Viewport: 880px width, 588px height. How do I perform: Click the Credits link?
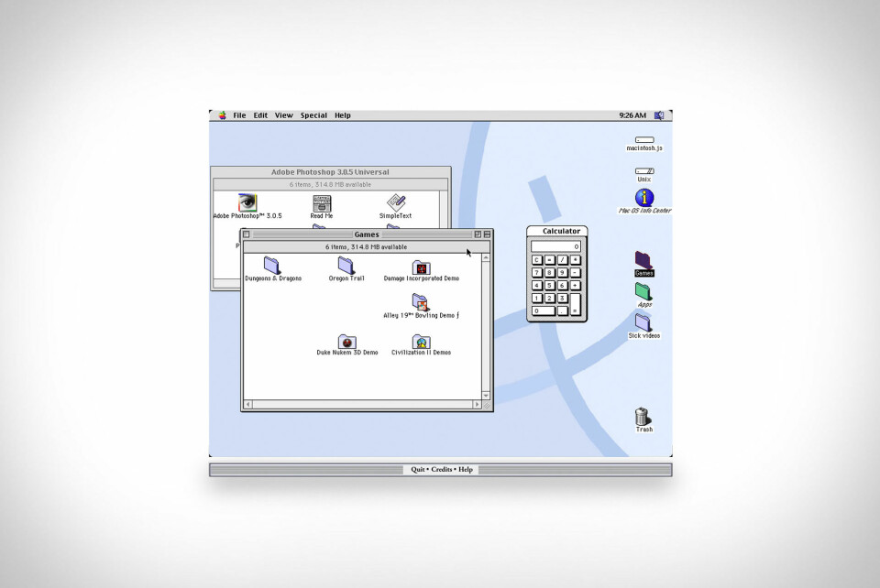442,469
